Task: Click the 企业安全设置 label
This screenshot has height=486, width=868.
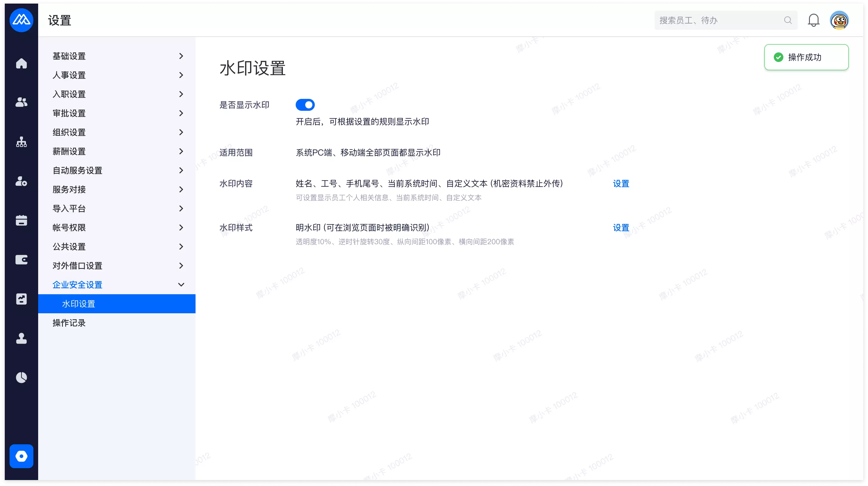Action: click(77, 285)
